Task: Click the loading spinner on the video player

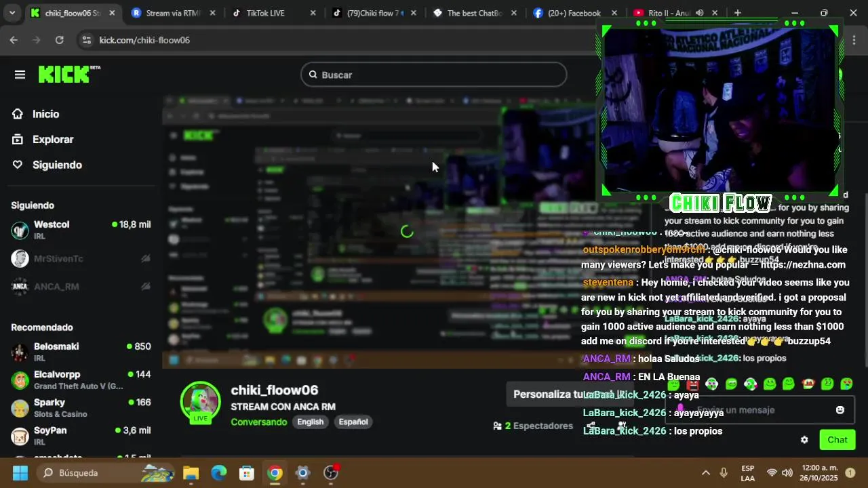Action: (407, 231)
